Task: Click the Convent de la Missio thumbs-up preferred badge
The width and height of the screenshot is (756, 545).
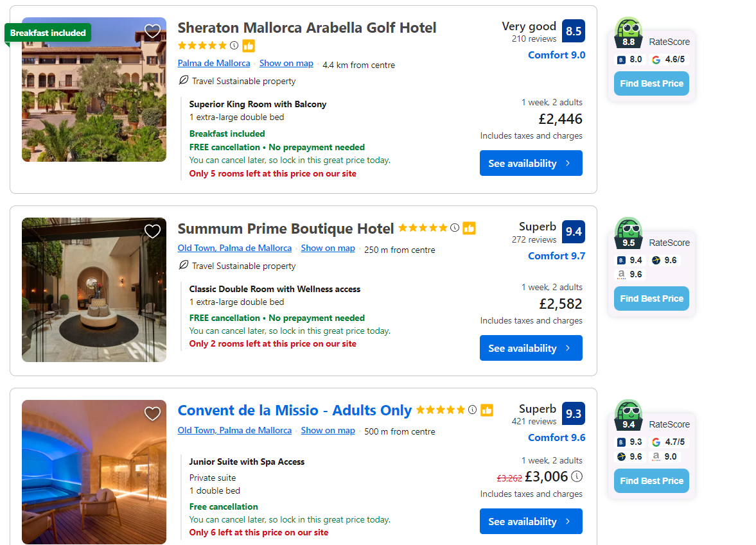Action: tap(487, 410)
